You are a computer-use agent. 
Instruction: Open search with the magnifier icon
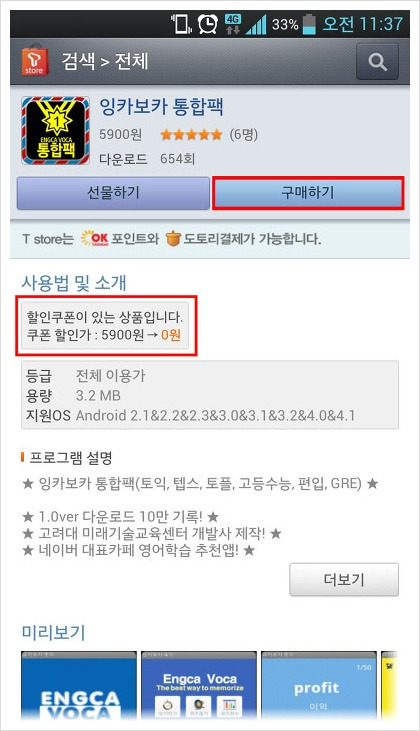click(x=377, y=62)
